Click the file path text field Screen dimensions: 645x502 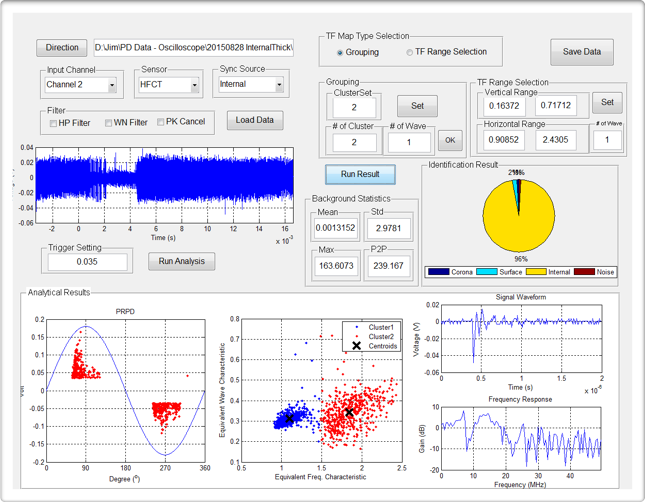[195, 47]
